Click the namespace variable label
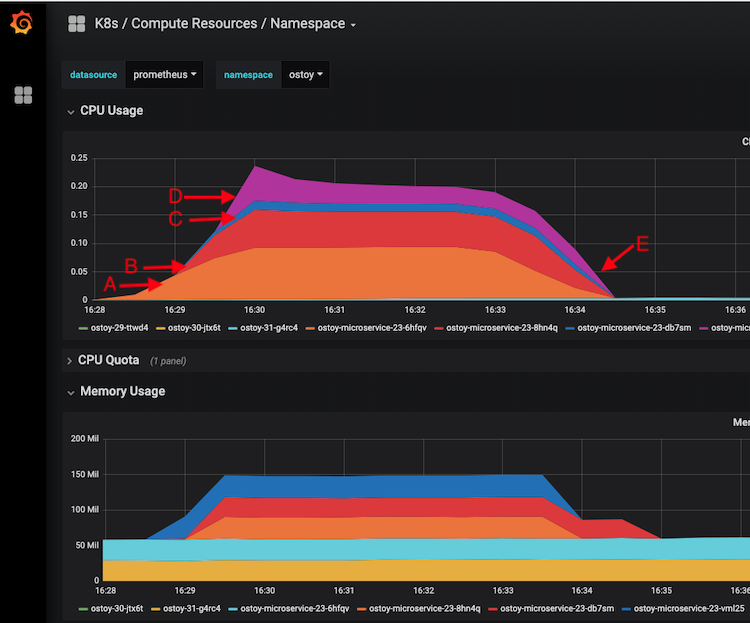The image size is (750, 623). pyautogui.click(x=248, y=75)
